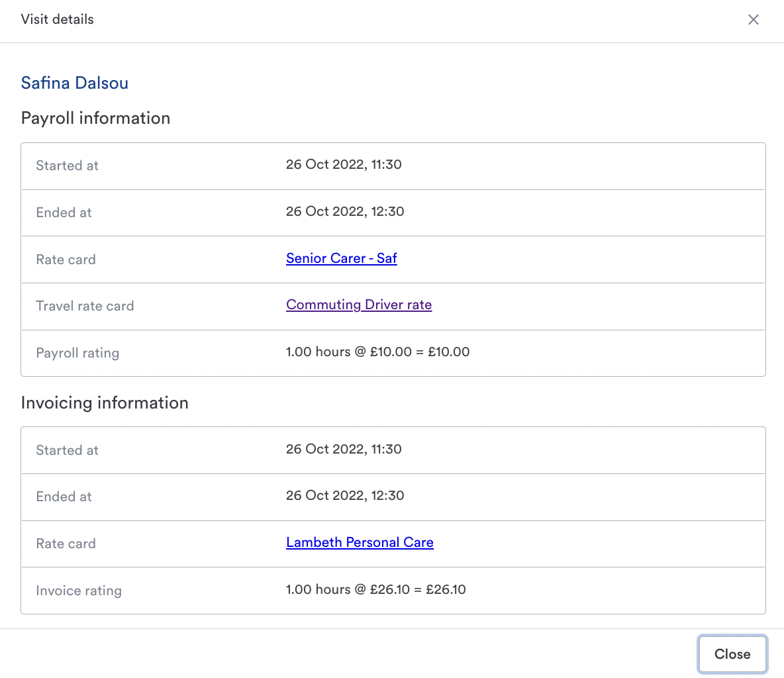
Task: Click the invoicing Ended at value 12:30
Action: click(x=345, y=495)
